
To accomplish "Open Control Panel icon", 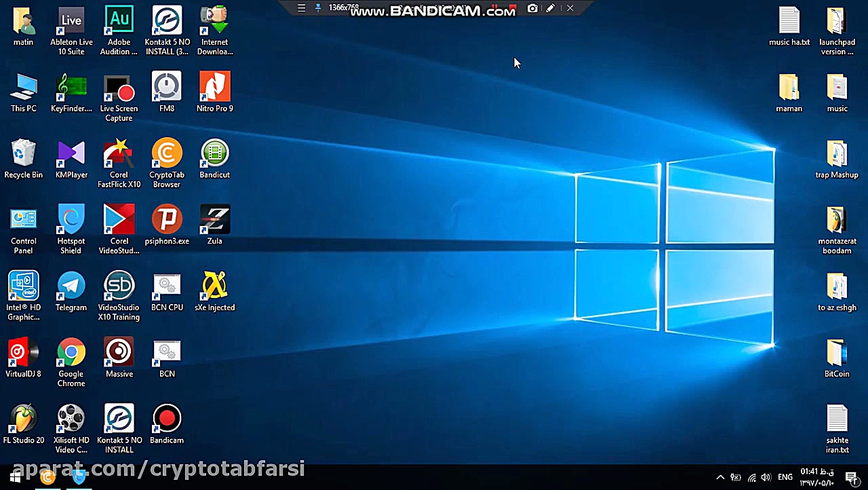I will tap(23, 231).
